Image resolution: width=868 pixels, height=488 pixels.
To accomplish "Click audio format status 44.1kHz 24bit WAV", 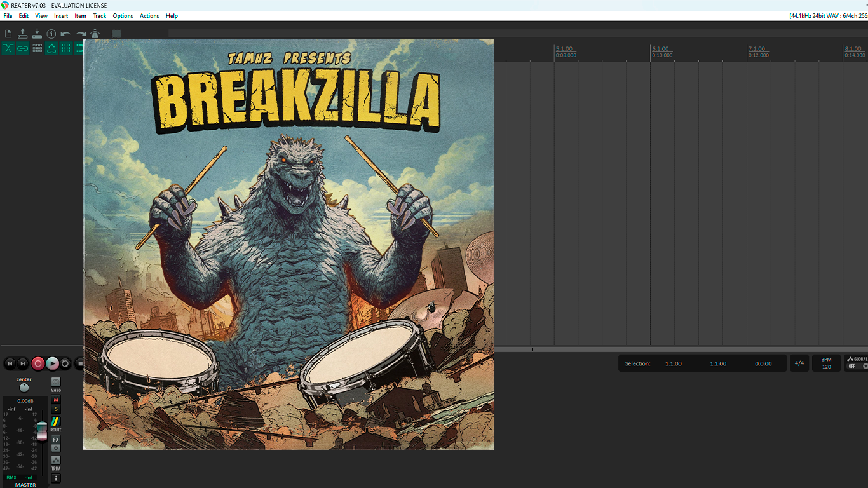I will point(829,16).
